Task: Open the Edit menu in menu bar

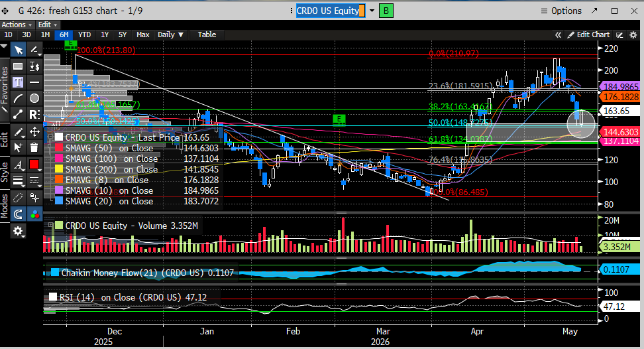Action: point(47,25)
